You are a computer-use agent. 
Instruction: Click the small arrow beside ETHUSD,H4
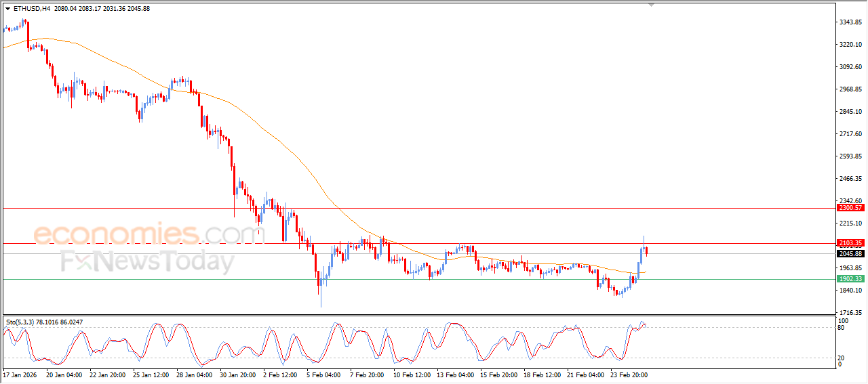[7, 9]
